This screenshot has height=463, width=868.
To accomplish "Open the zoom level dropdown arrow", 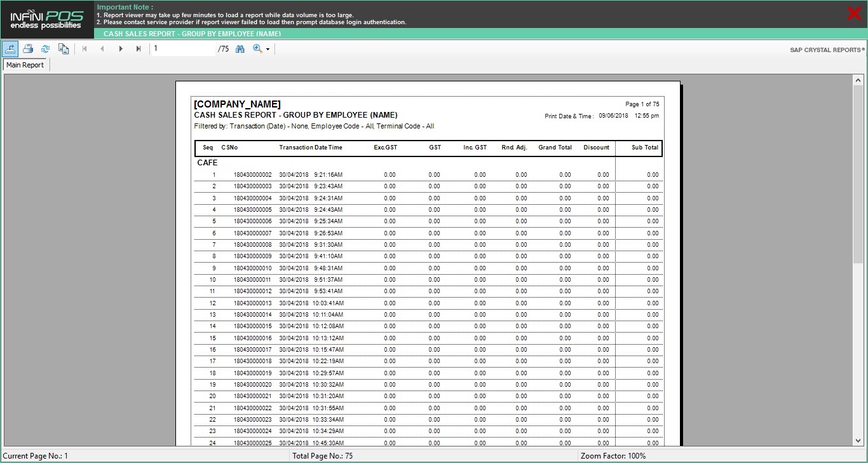I will coord(268,49).
